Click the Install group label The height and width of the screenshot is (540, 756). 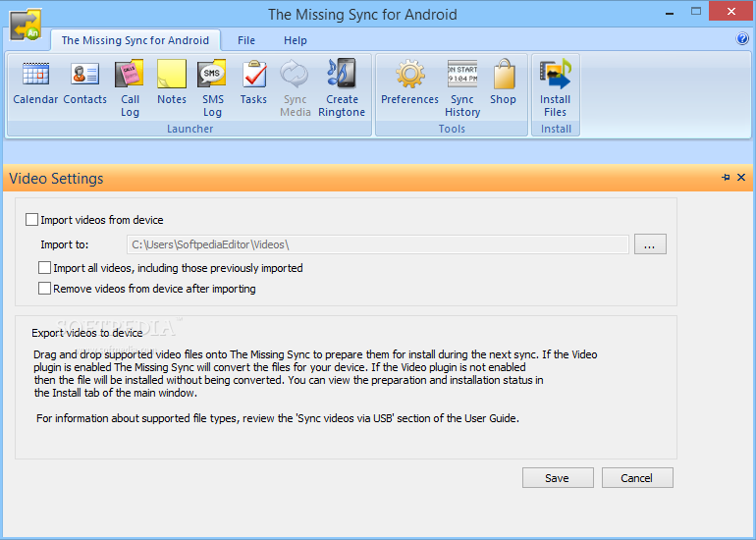556,129
